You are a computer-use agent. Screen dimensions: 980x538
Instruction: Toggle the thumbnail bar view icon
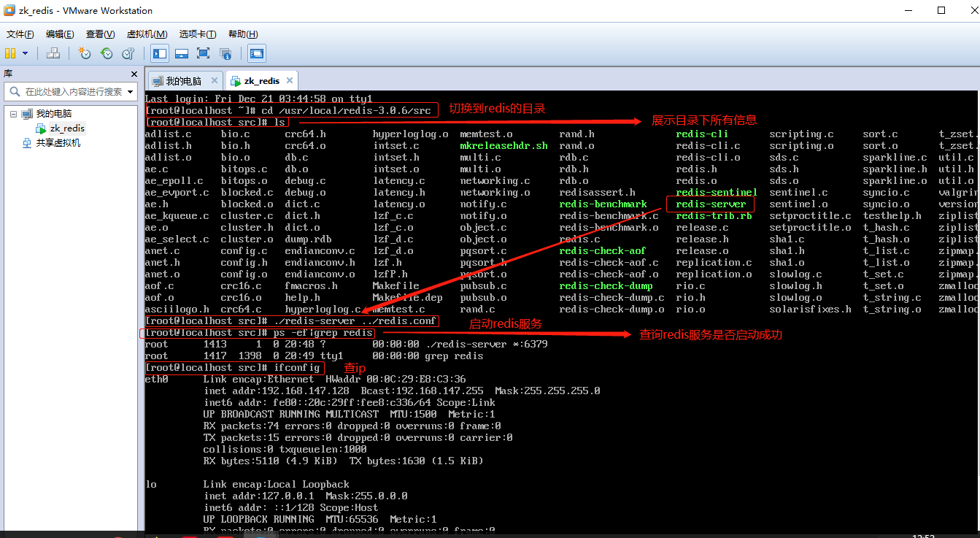[182, 53]
